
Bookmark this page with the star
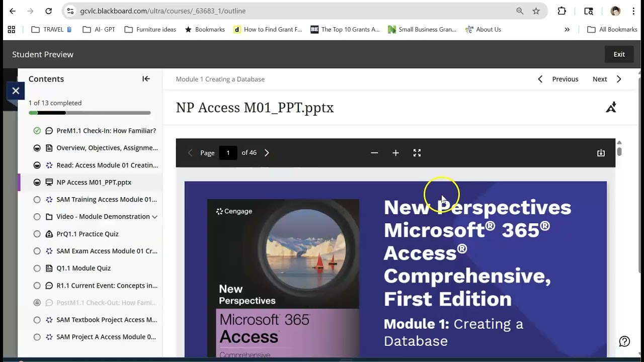536,11
